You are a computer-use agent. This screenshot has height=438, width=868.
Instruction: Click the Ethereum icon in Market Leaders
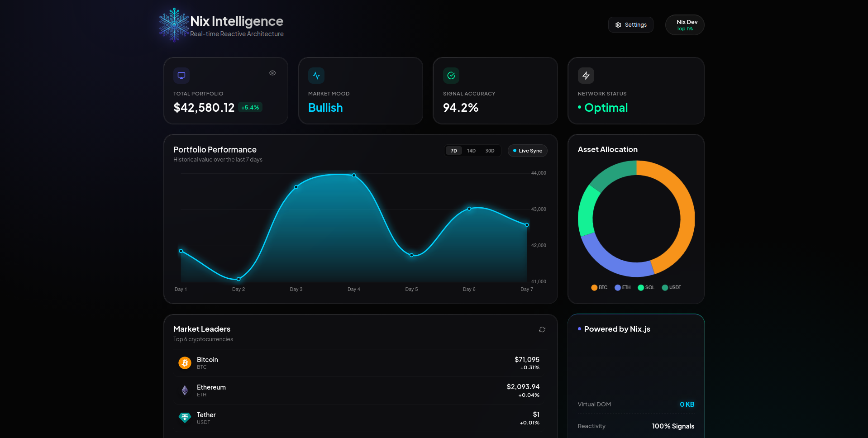185,390
